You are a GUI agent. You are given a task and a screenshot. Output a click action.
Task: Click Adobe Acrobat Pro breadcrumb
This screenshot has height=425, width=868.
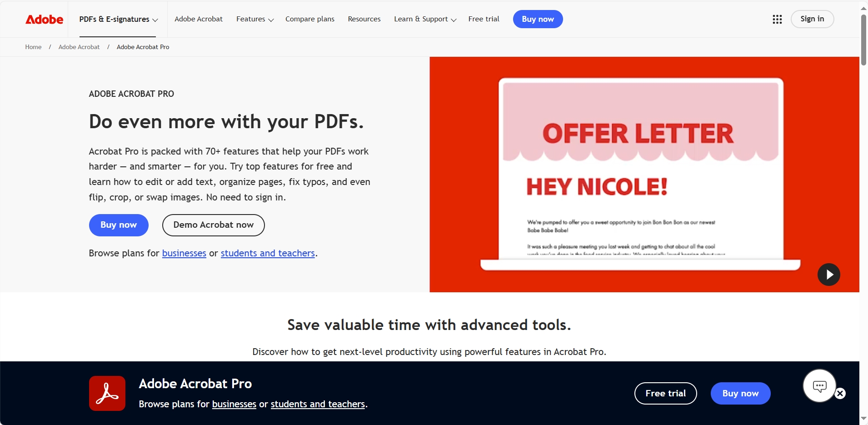143,47
